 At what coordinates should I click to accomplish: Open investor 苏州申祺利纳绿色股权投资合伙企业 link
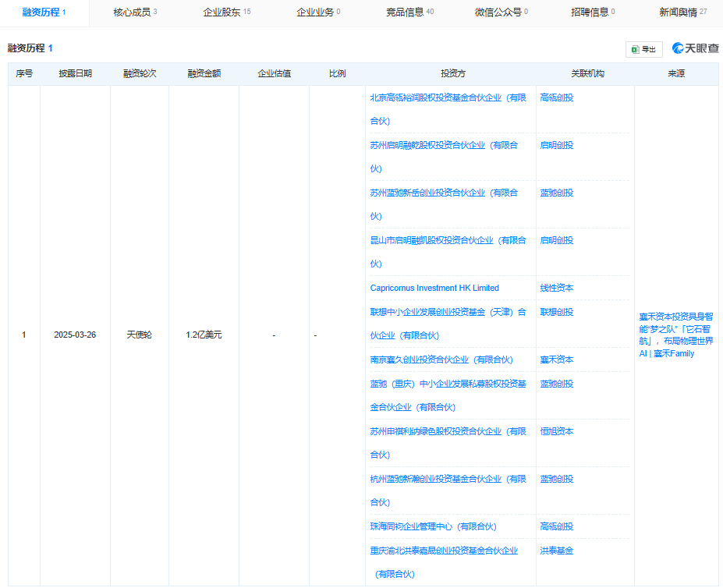click(x=448, y=443)
